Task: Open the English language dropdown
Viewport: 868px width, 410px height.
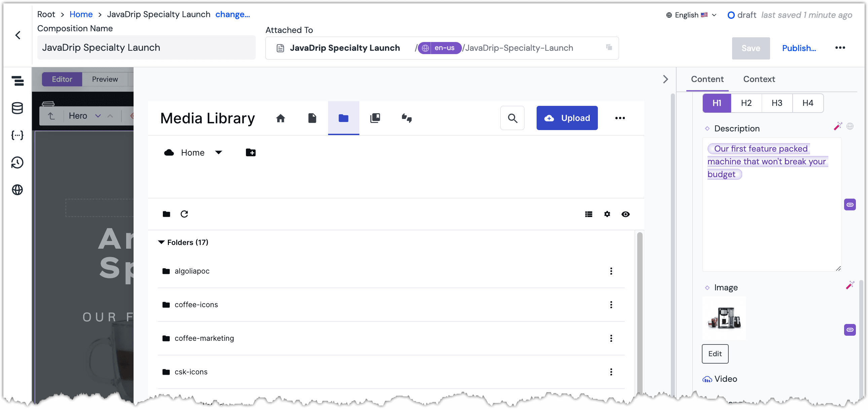Action: (x=691, y=15)
